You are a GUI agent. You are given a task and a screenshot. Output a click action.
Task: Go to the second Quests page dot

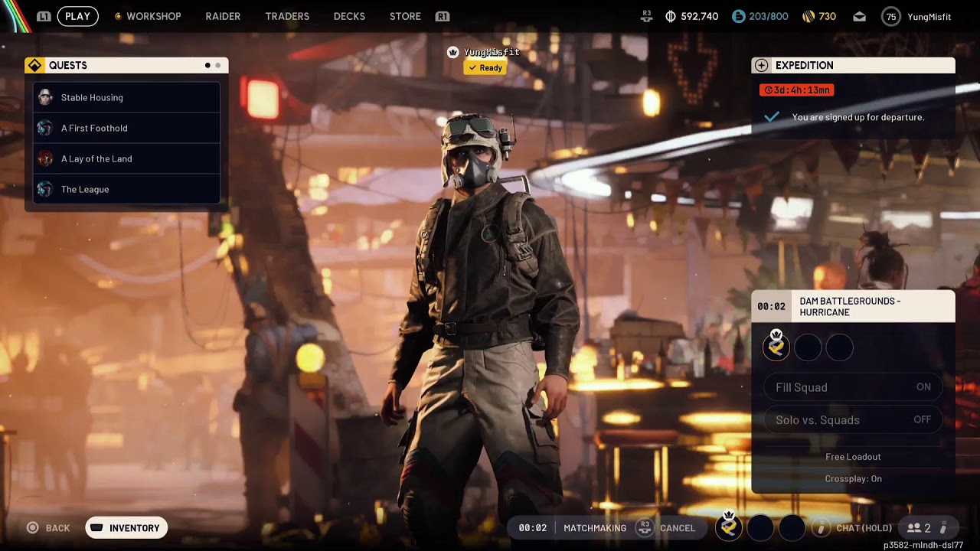(x=217, y=66)
